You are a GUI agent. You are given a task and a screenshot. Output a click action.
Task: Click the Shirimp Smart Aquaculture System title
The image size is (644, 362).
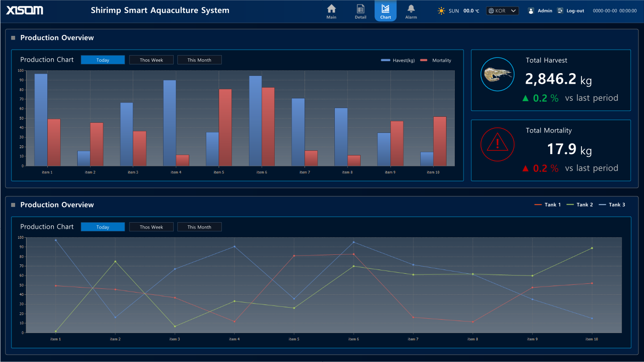160,10
